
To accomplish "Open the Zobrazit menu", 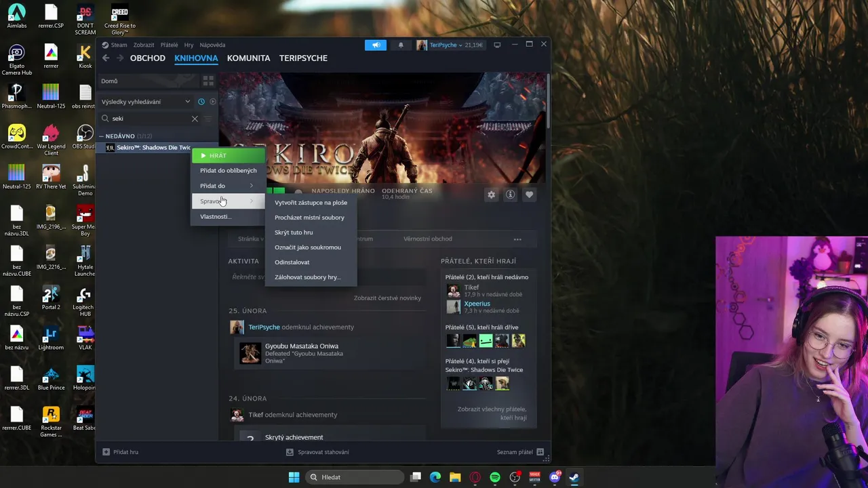I will [x=144, y=45].
